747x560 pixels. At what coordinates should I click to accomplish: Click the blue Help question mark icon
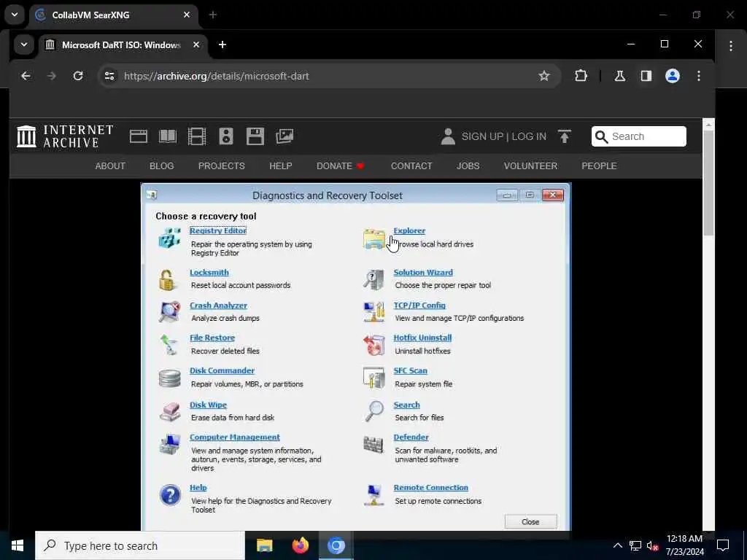tap(170, 495)
